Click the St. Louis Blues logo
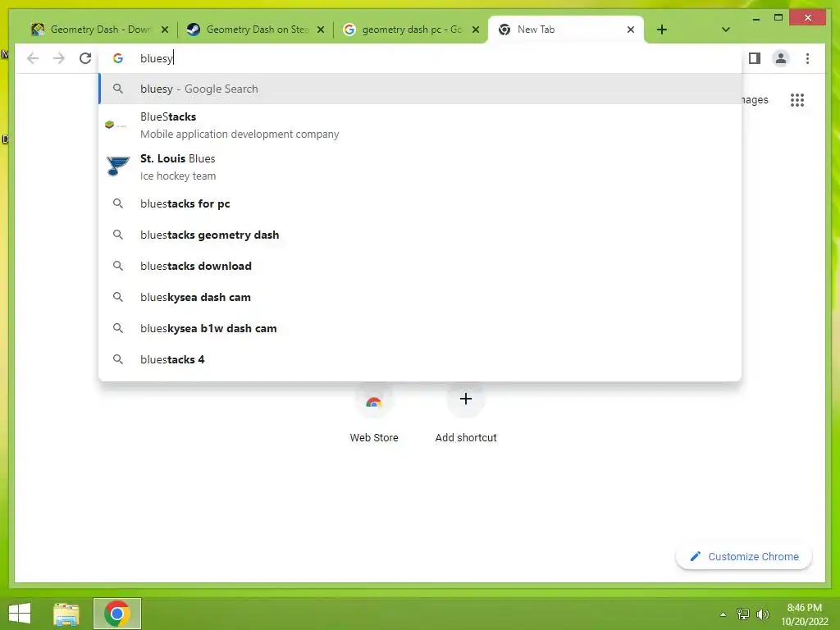 118,166
